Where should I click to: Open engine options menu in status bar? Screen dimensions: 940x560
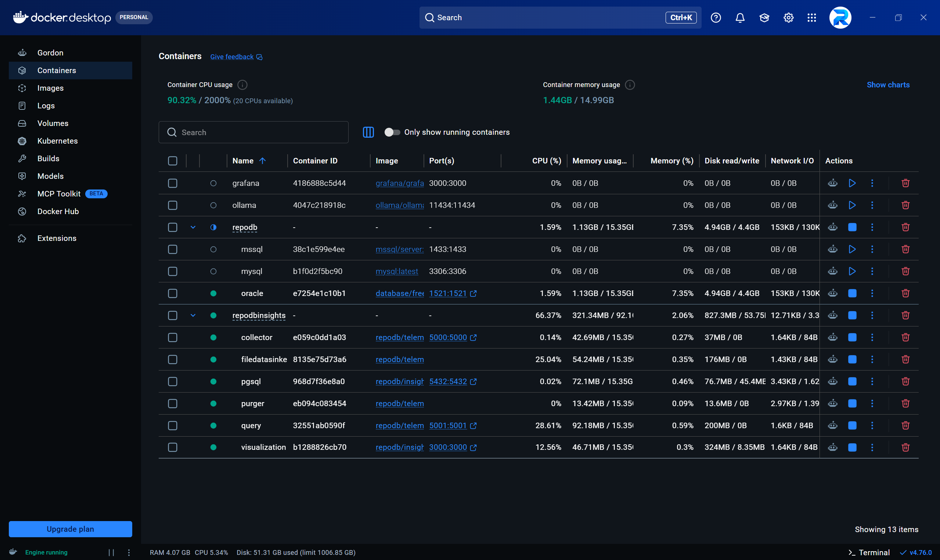[129, 552]
